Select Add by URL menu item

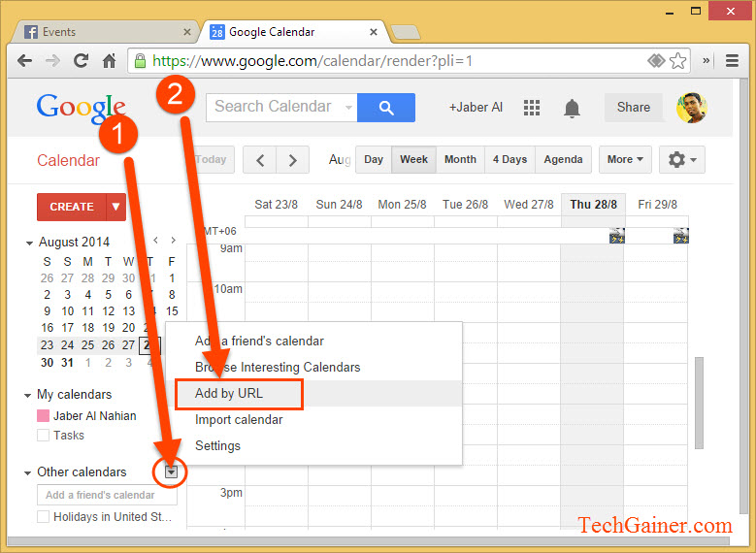(x=229, y=394)
